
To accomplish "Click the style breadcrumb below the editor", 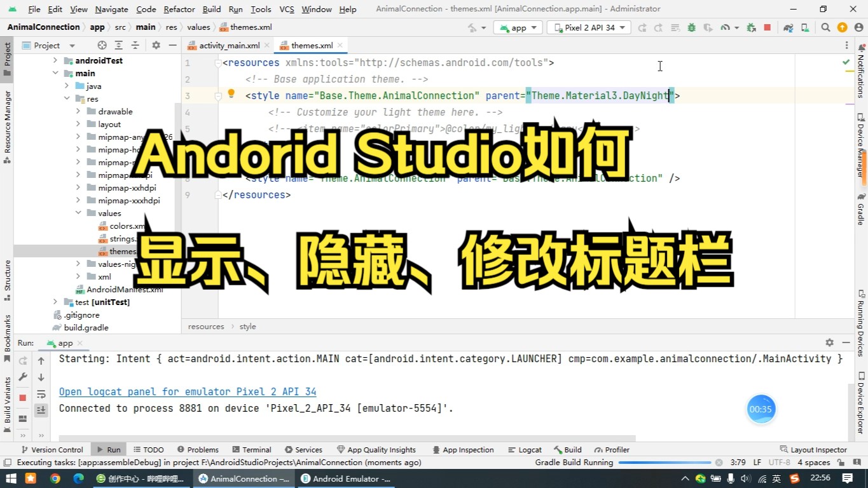I will [247, 327].
